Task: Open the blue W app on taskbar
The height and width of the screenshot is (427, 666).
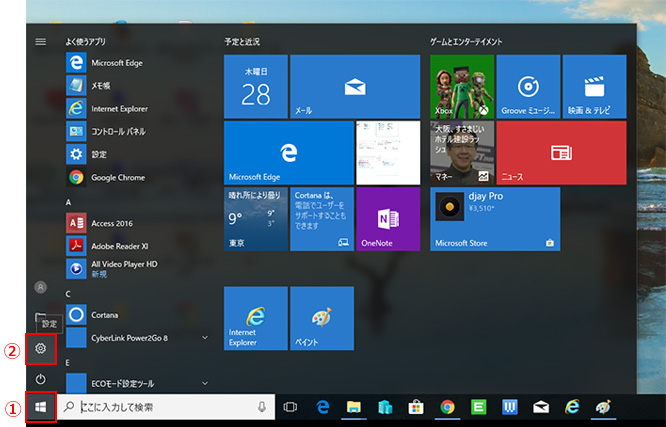Action: (x=510, y=407)
